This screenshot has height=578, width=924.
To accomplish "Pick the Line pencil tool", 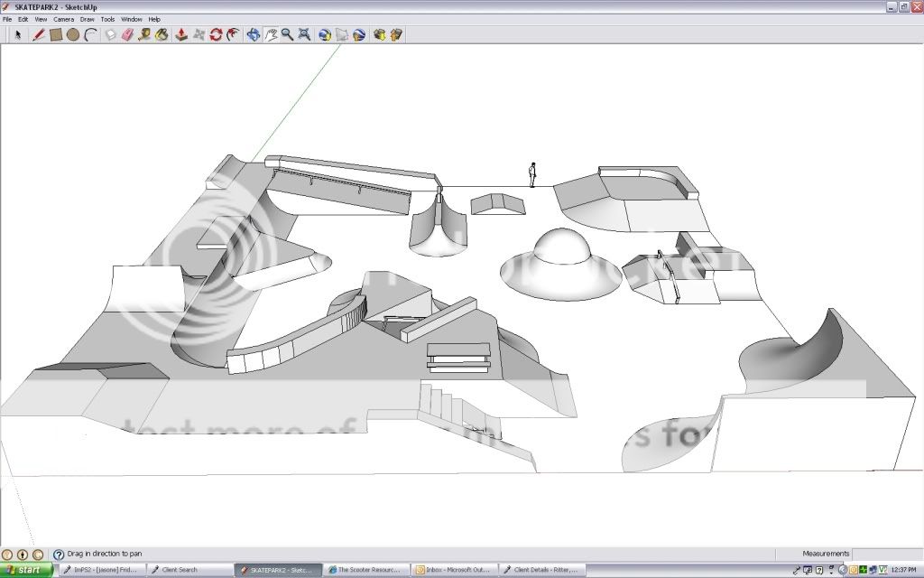I will tap(39, 35).
